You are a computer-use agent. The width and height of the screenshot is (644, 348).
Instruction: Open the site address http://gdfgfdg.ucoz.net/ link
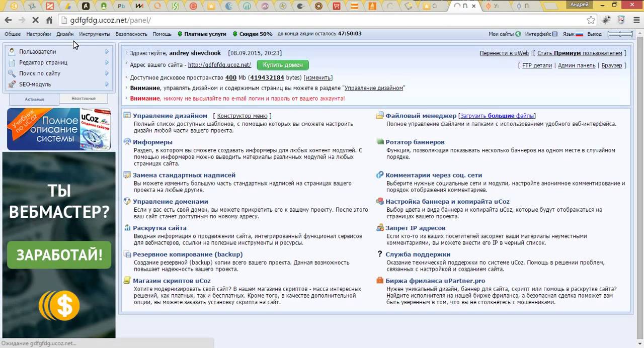[219, 65]
